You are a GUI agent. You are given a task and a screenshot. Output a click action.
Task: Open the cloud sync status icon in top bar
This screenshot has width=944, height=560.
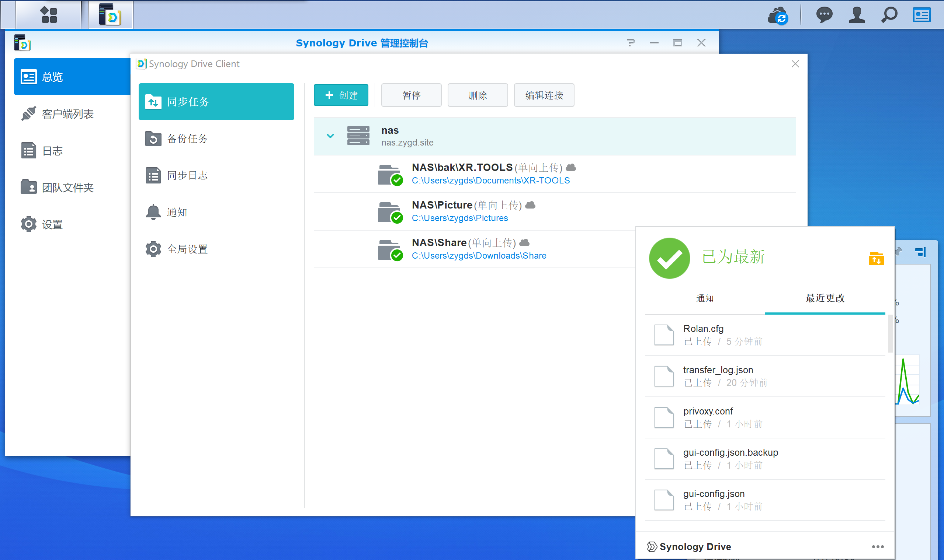pyautogui.click(x=778, y=15)
